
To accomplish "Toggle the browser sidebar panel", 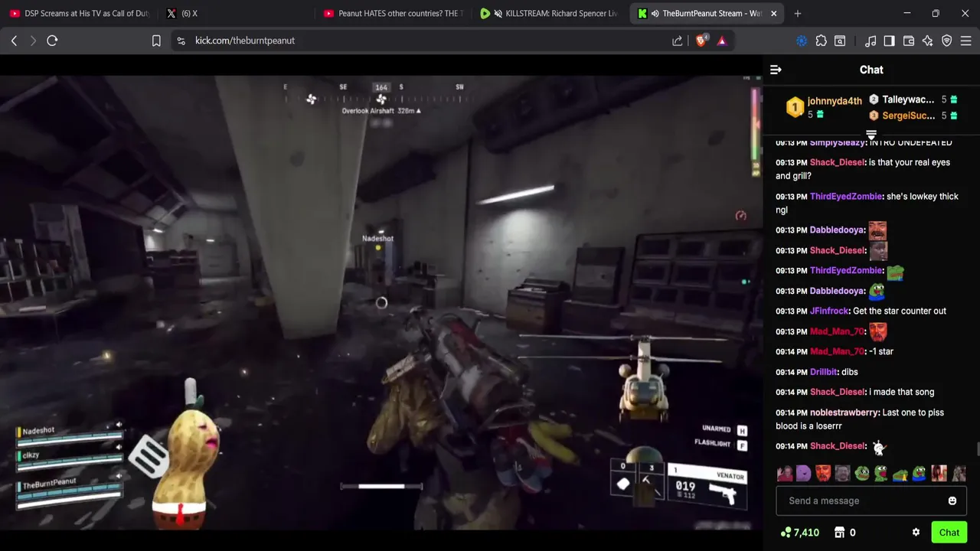I will click(x=890, y=41).
